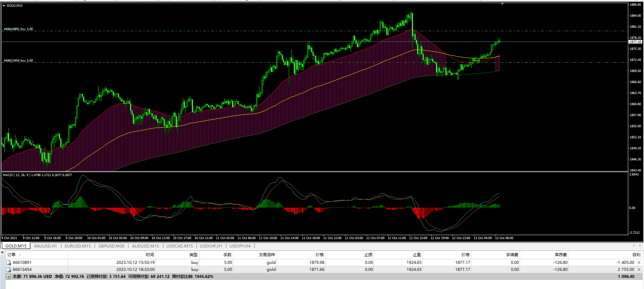Click the green balance icon in summary row
The height and width of the screenshot is (289, 644).
(x=8, y=277)
